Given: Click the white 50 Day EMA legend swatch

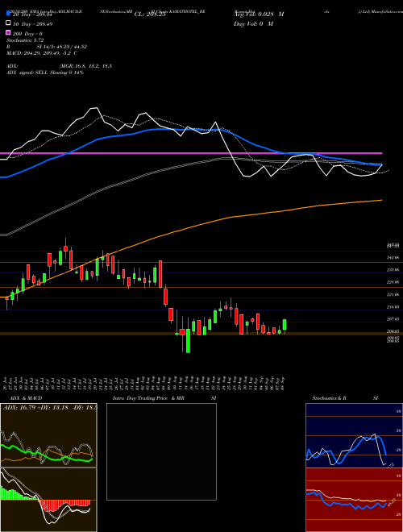Looking at the screenshot, I should (x=9, y=23).
